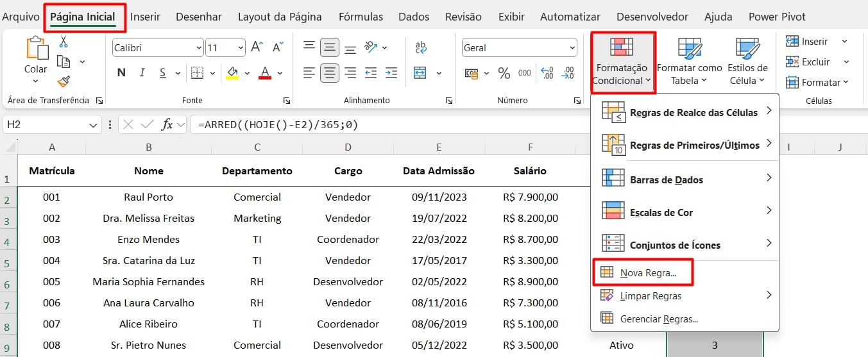The width and height of the screenshot is (868, 357).
Task: Open the Inserir tab
Action: click(146, 17)
